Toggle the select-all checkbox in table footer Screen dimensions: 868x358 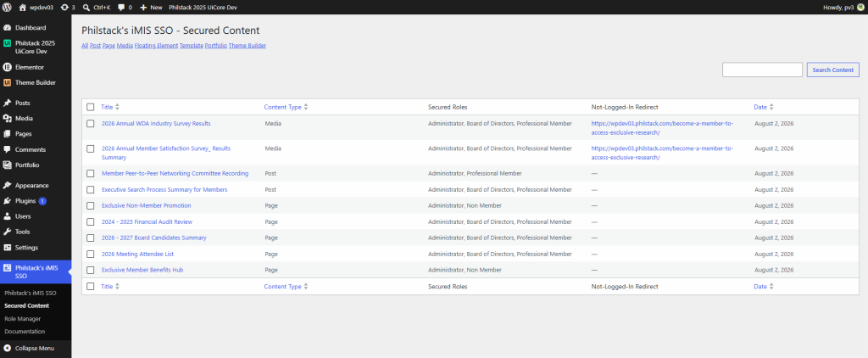[90, 287]
